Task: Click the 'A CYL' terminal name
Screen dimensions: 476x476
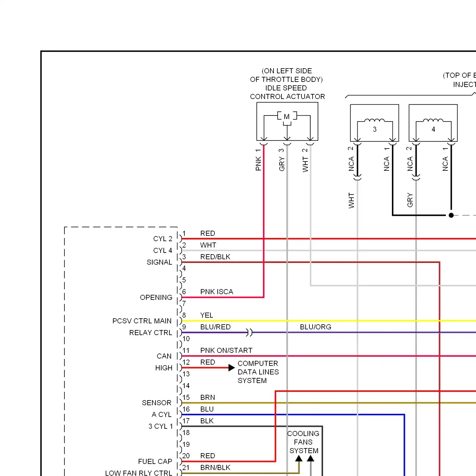Action: pyautogui.click(x=162, y=414)
